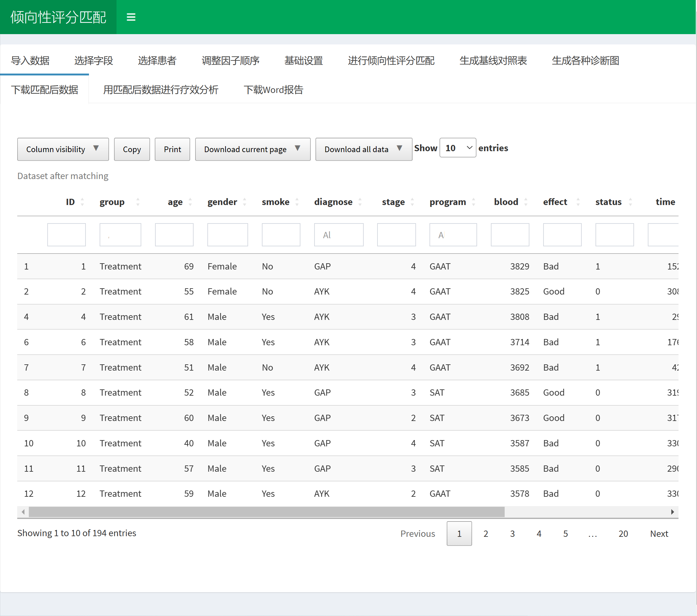Switch to the 选择字段 tab
697x616 pixels.
pos(93,60)
